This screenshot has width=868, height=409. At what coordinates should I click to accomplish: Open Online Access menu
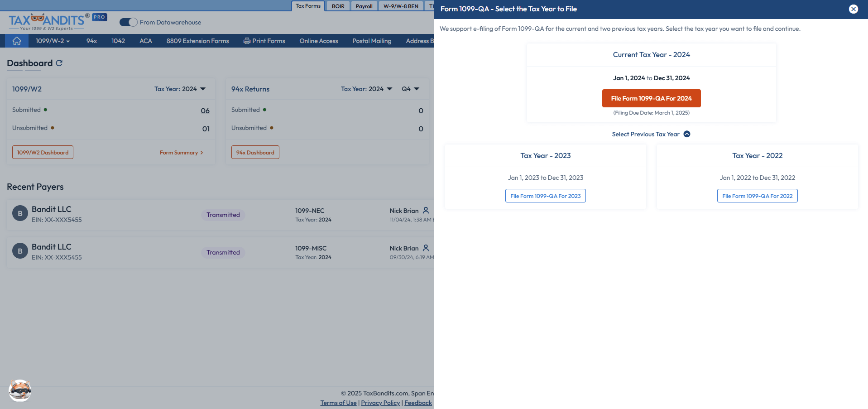(319, 41)
